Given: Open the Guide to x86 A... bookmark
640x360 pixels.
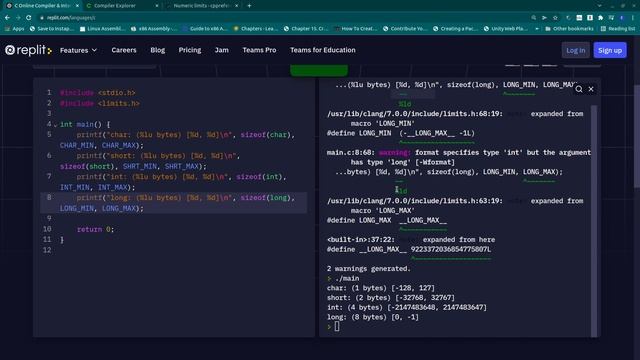Looking at the screenshot, I should (x=204, y=29).
